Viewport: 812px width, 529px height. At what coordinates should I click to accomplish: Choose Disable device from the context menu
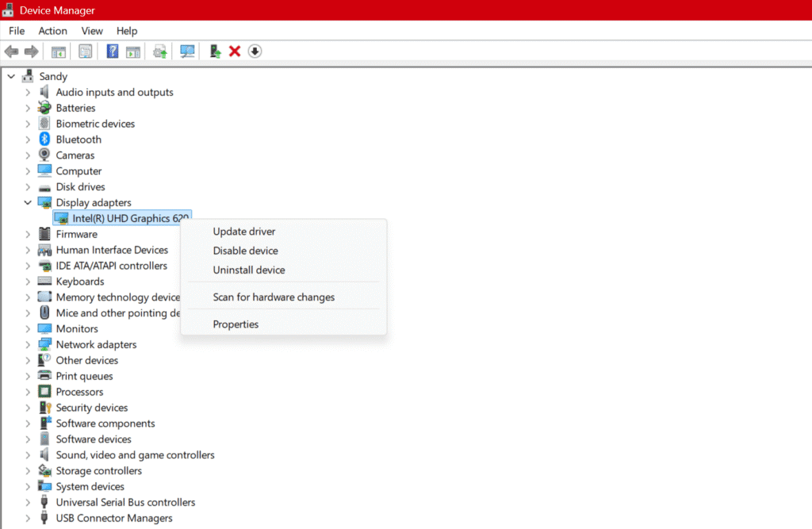click(x=246, y=251)
